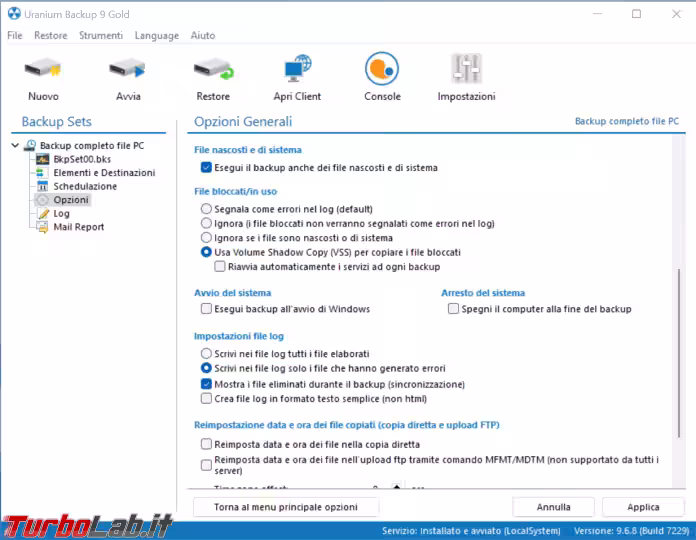Viewport: 696px width, 540px height.
Task: Click the Elementi e Destinazioni icon
Action: coord(41,173)
